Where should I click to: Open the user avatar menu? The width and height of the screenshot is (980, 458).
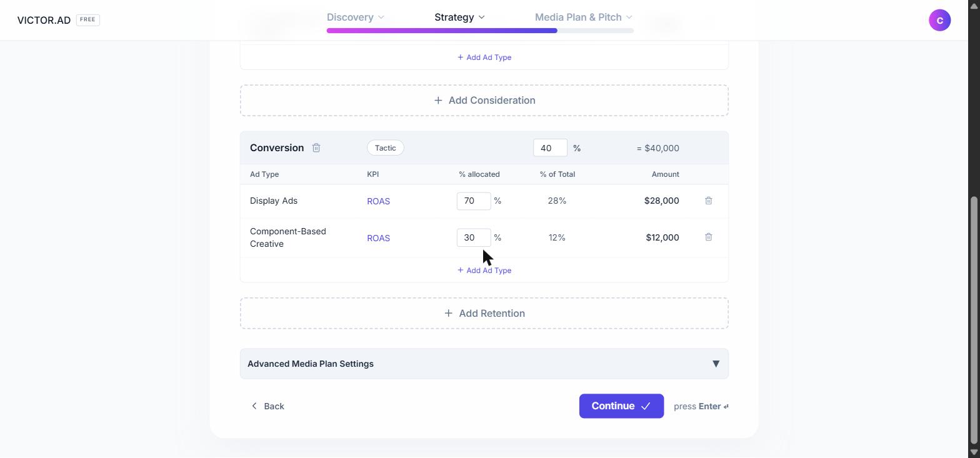[x=939, y=20]
